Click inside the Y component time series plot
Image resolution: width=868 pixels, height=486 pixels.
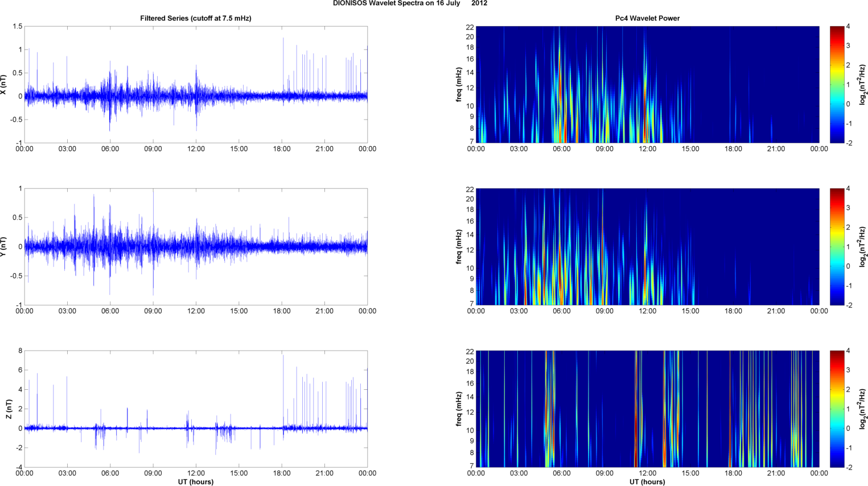[x=196, y=246]
